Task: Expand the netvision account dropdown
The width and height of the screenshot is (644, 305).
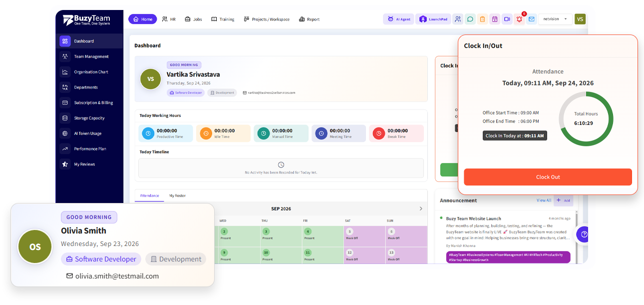Action: click(x=555, y=19)
